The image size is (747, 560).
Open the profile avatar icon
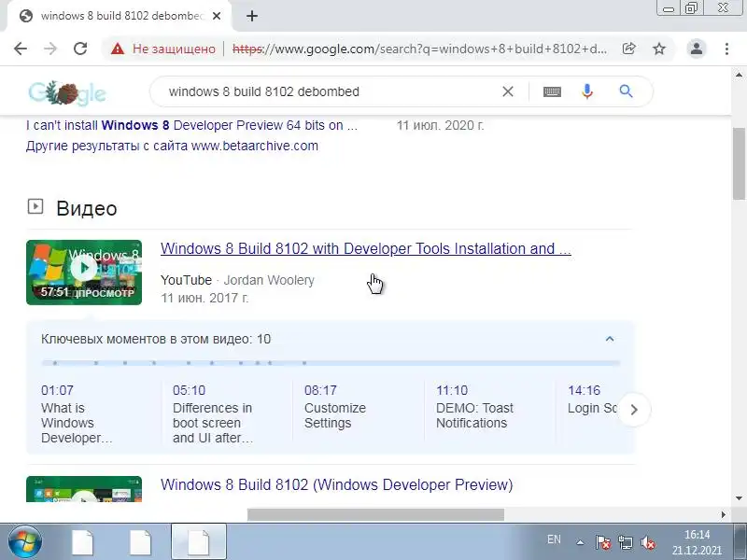point(696,49)
